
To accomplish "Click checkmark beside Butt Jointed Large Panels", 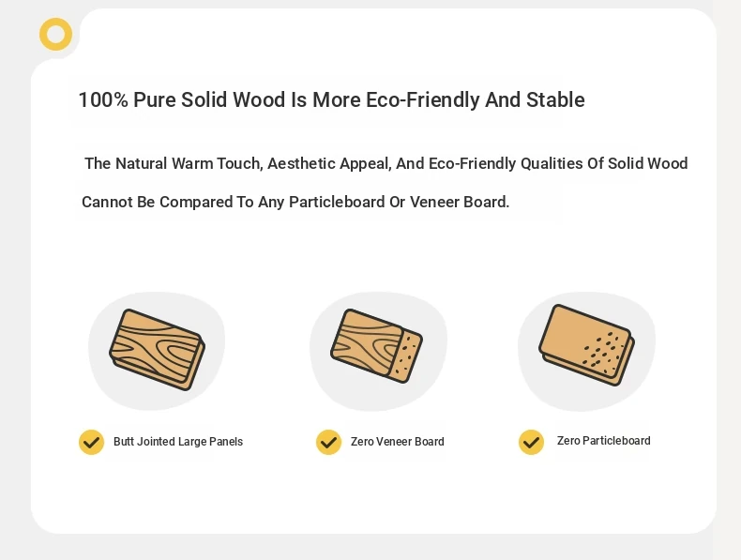I will 91,443.
